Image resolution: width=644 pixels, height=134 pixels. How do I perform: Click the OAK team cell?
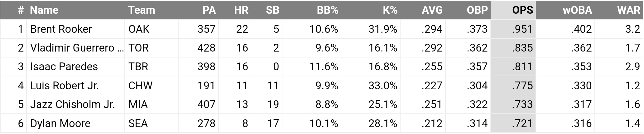tap(139, 29)
